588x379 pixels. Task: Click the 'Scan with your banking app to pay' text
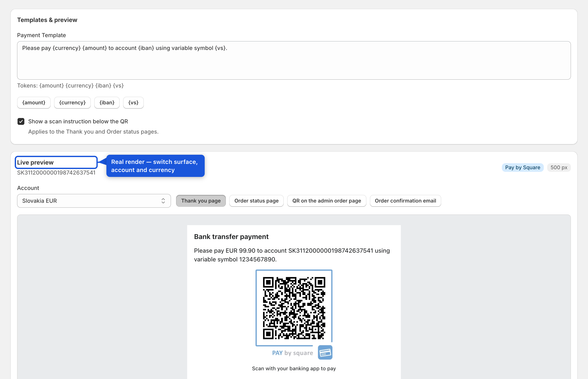coord(294,368)
